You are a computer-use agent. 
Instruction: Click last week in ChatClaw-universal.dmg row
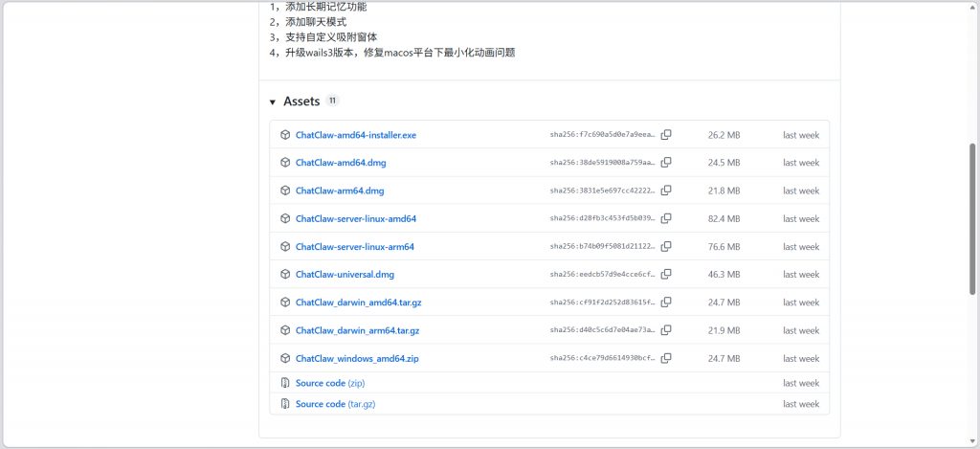point(801,275)
